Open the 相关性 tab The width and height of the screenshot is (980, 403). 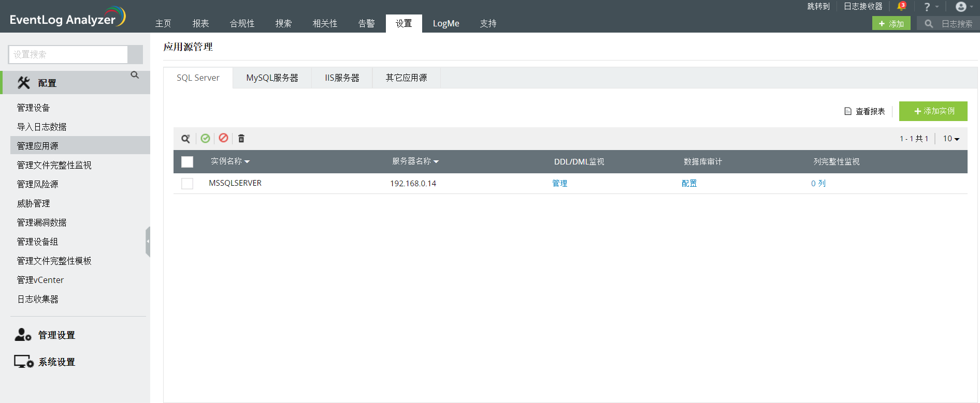(325, 23)
